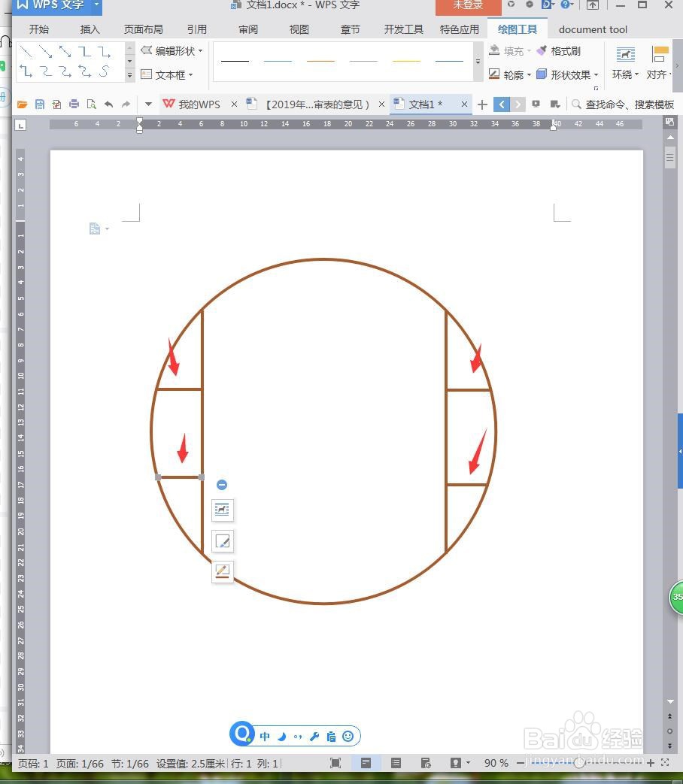Toggle the moon icon on input bar
This screenshot has height=784, width=683.
point(282,736)
